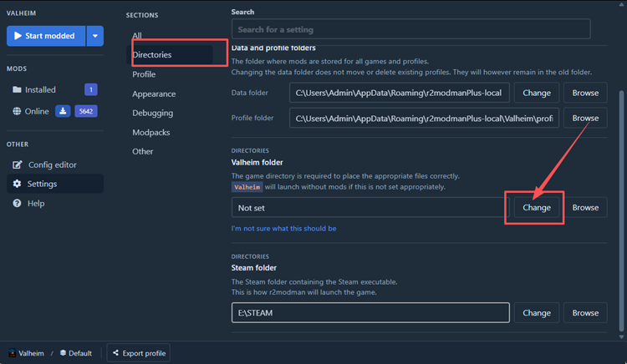
Task: Click the globe icon next to Online
Action: pos(17,111)
